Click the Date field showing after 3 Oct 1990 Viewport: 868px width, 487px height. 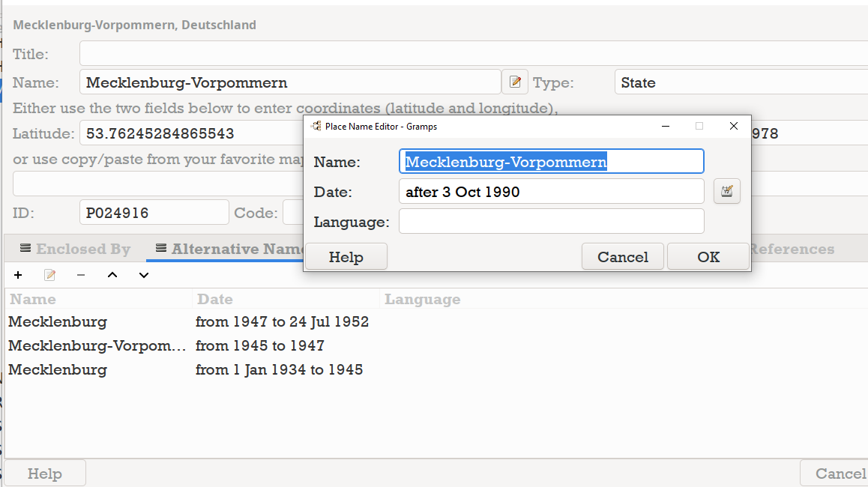pos(551,192)
